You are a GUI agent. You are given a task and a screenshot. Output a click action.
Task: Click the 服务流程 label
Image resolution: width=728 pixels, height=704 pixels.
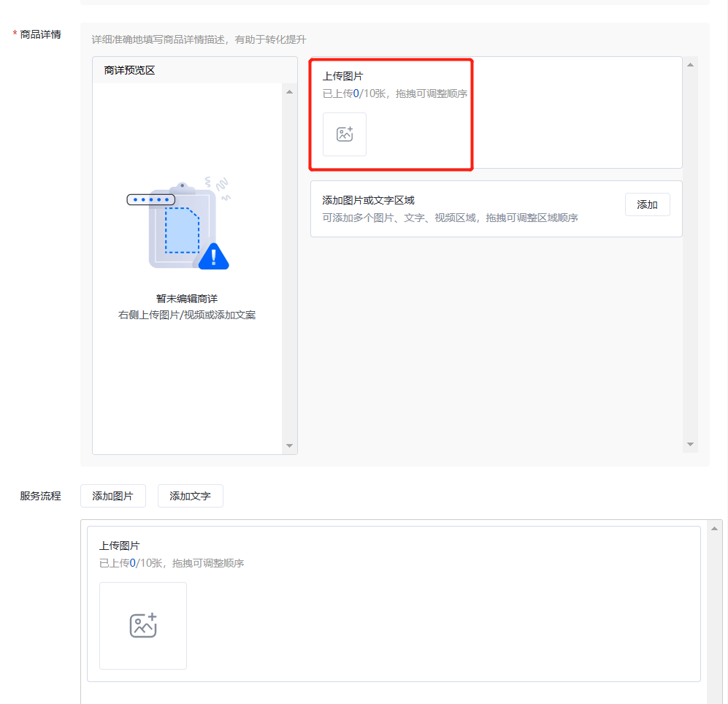[x=40, y=496]
